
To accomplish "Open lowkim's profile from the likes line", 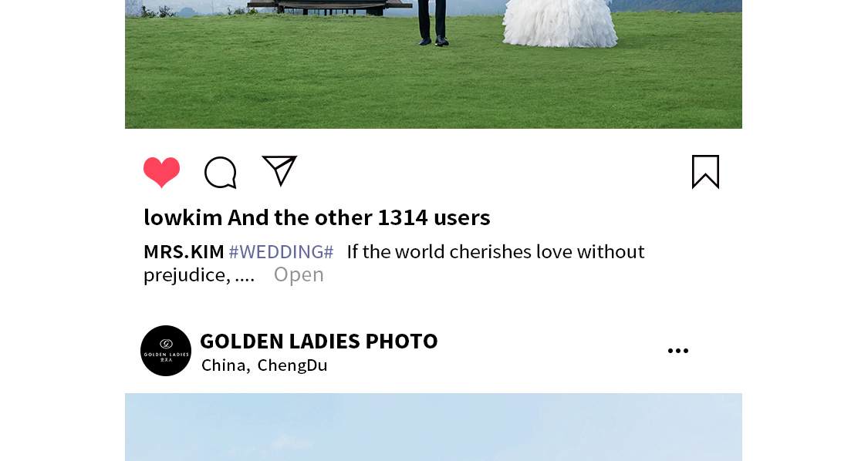I will coord(183,217).
